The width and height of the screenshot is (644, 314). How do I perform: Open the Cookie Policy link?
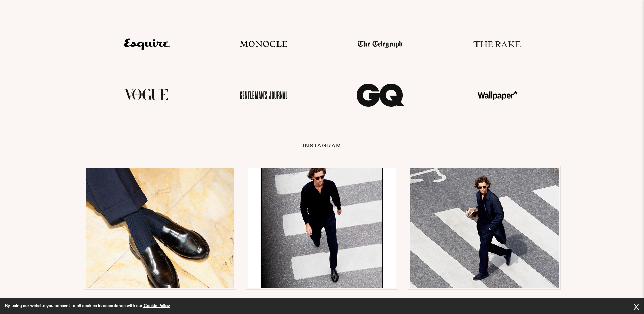157,306
